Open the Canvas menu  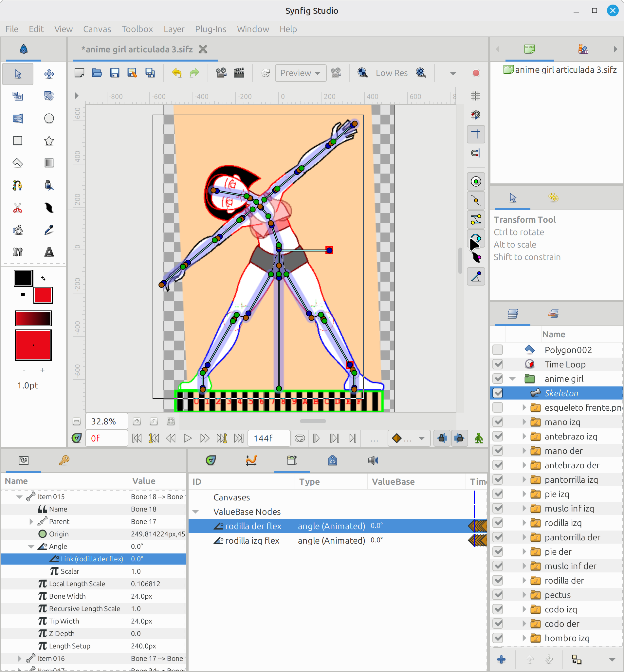click(x=97, y=29)
